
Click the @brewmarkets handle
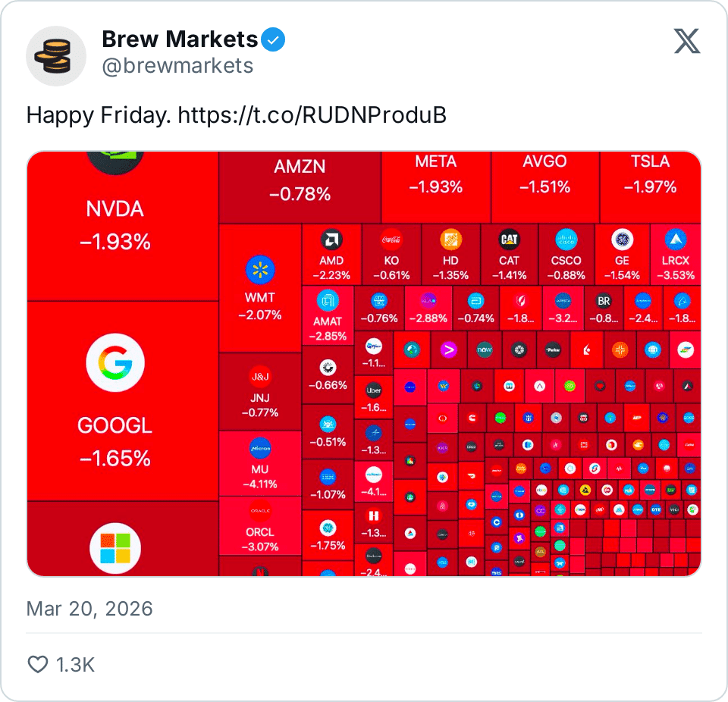[x=177, y=66]
